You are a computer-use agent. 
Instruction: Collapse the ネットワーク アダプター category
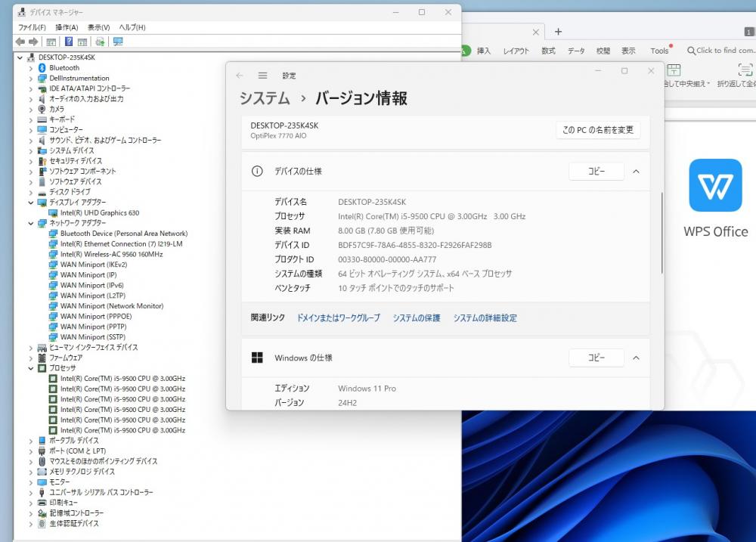[x=31, y=223]
